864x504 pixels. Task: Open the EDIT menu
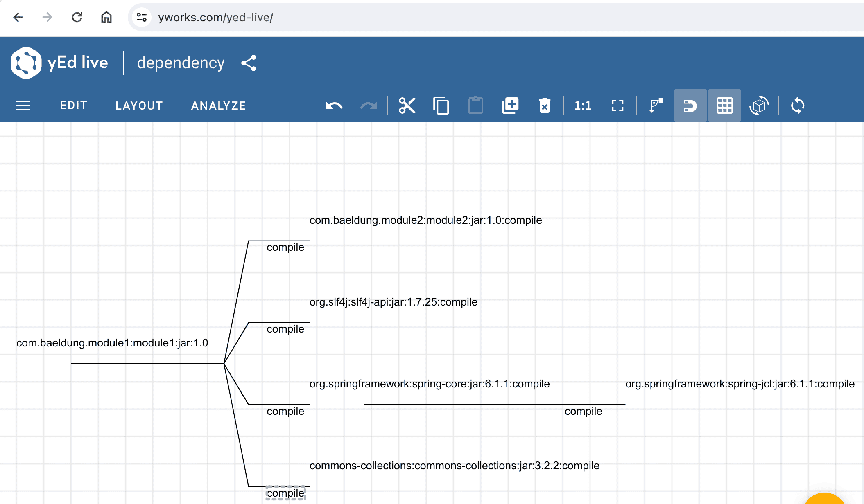74,106
